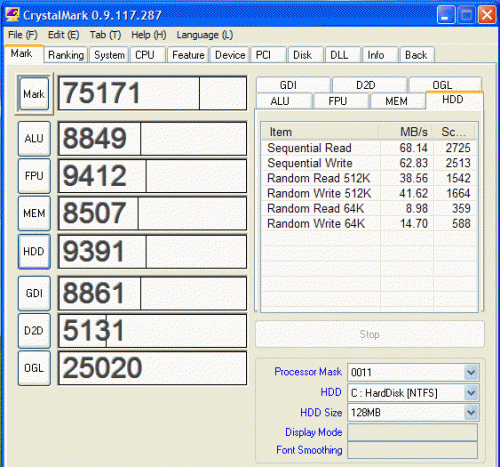Select the top-level Mark tab
Viewport: 500px width, 467px height.
coord(23,54)
